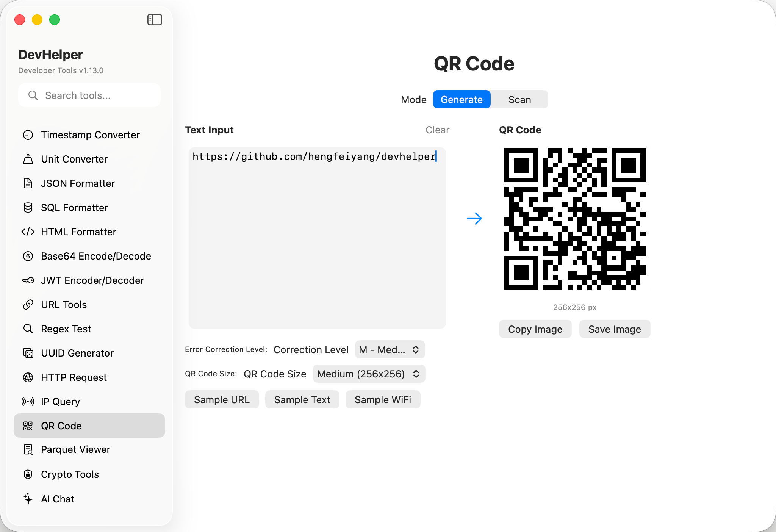Open the QR Code Size dropdown
Image resolution: width=776 pixels, height=532 pixels.
click(x=369, y=374)
